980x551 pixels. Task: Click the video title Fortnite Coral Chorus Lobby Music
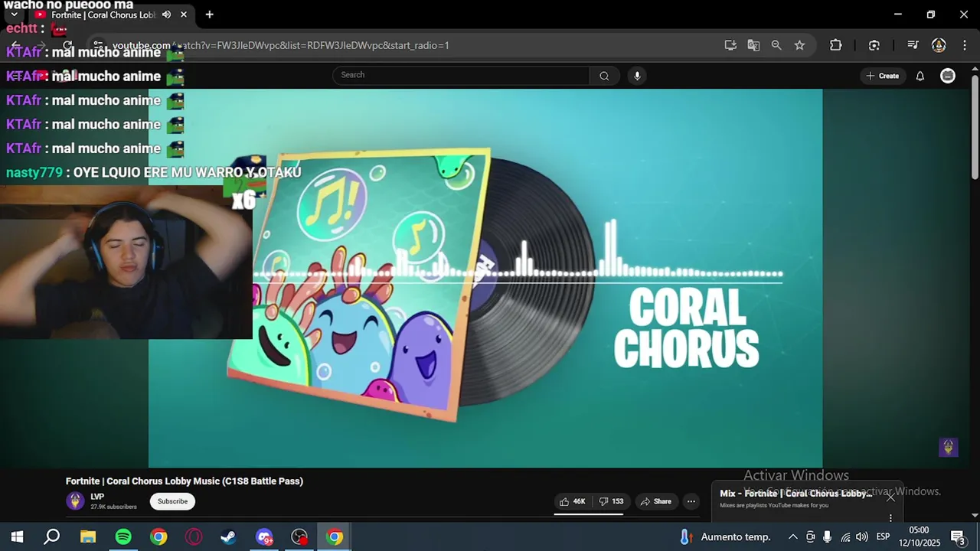click(185, 481)
